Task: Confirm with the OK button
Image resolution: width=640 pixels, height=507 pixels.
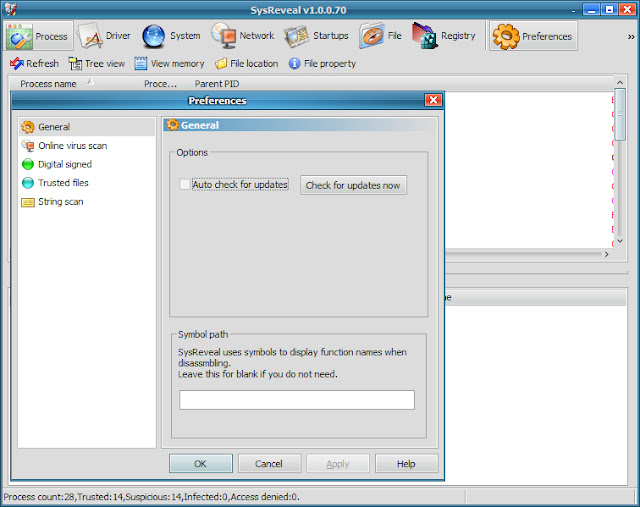Action: pyautogui.click(x=201, y=464)
